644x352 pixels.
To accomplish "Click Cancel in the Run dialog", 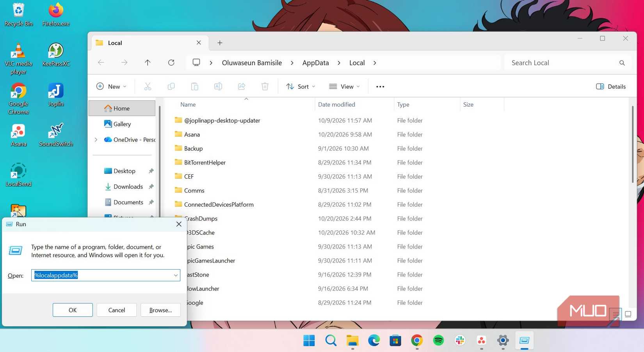I will [x=117, y=310].
